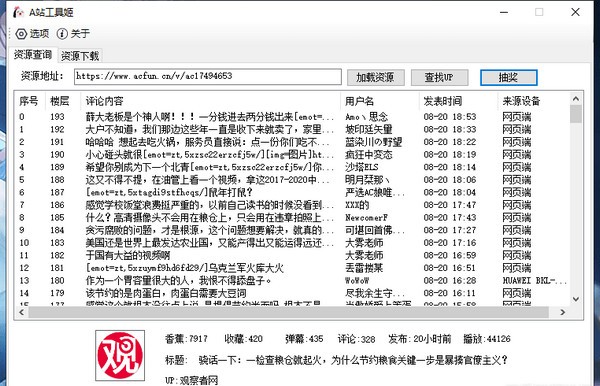This screenshot has height=386, width=600.
Task: Select the 资源查询 tab
Action: [33, 55]
